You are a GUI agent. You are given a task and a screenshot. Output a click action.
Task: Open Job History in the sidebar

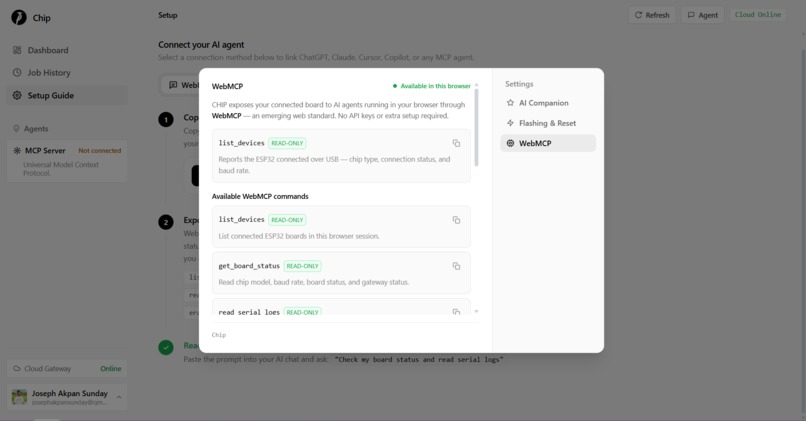tap(67, 73)
